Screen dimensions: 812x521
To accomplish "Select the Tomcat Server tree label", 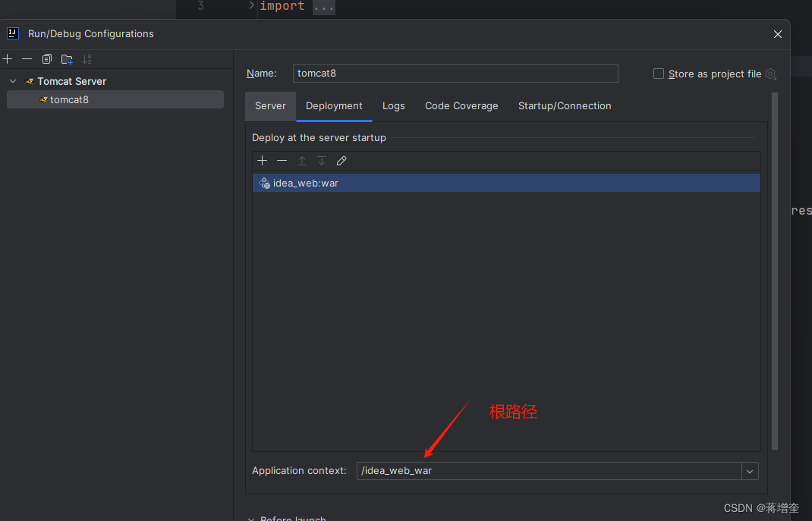I will click(71, 81).
